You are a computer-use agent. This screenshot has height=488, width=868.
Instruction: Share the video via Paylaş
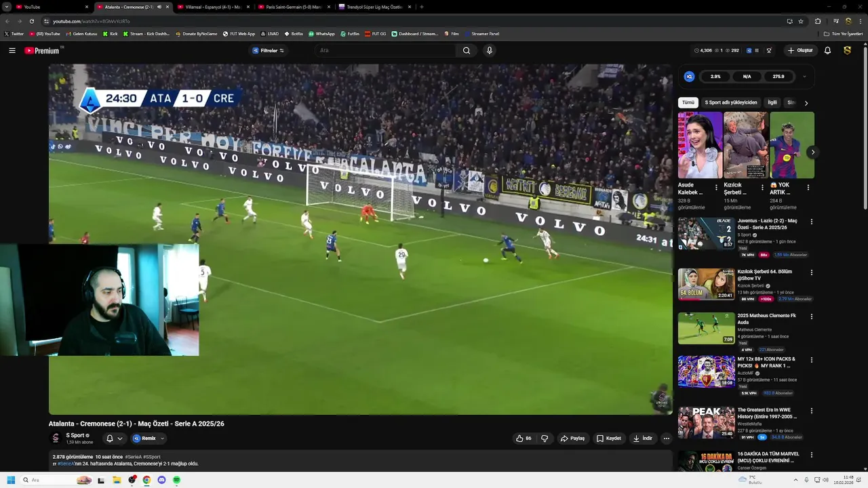(x=572, y=439)
